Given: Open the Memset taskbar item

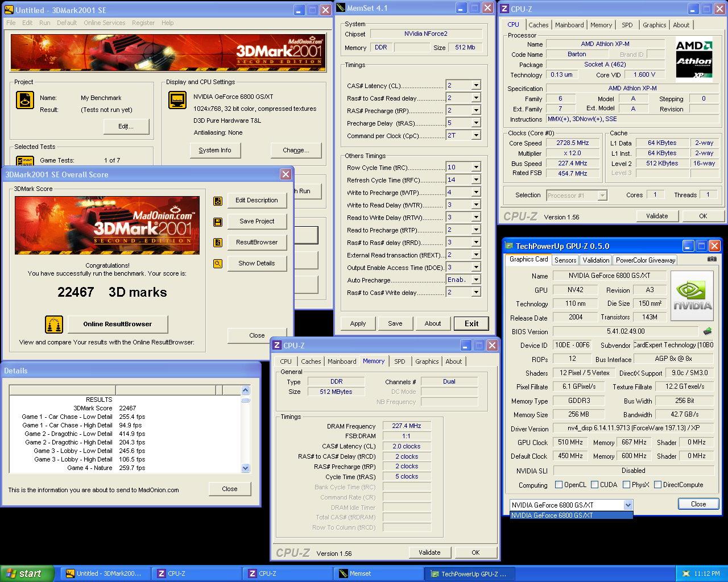Looking at the screenshot, I should [379, 573].
